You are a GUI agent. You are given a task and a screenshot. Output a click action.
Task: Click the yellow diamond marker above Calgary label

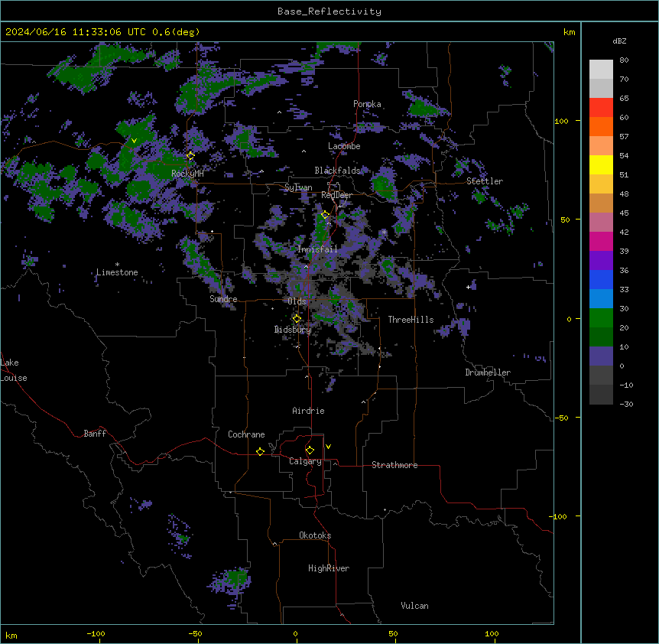[x=310, y=450]
